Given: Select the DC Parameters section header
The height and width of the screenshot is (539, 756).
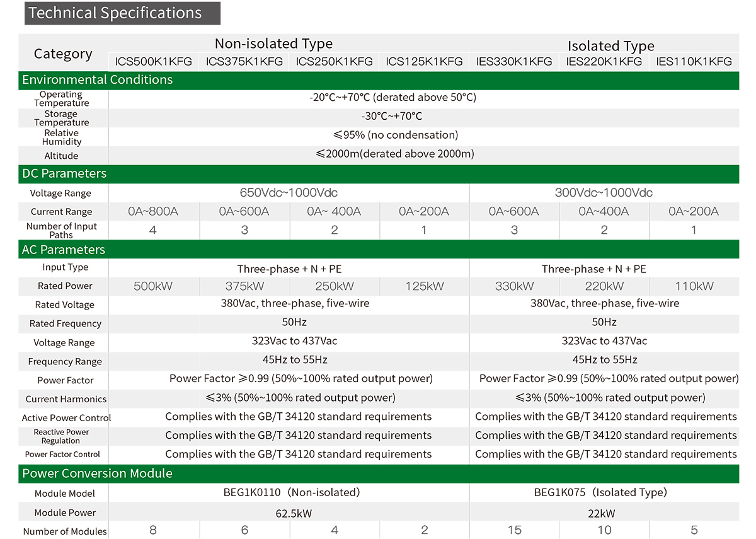Looking at the screenshot, I should [64, 173].
